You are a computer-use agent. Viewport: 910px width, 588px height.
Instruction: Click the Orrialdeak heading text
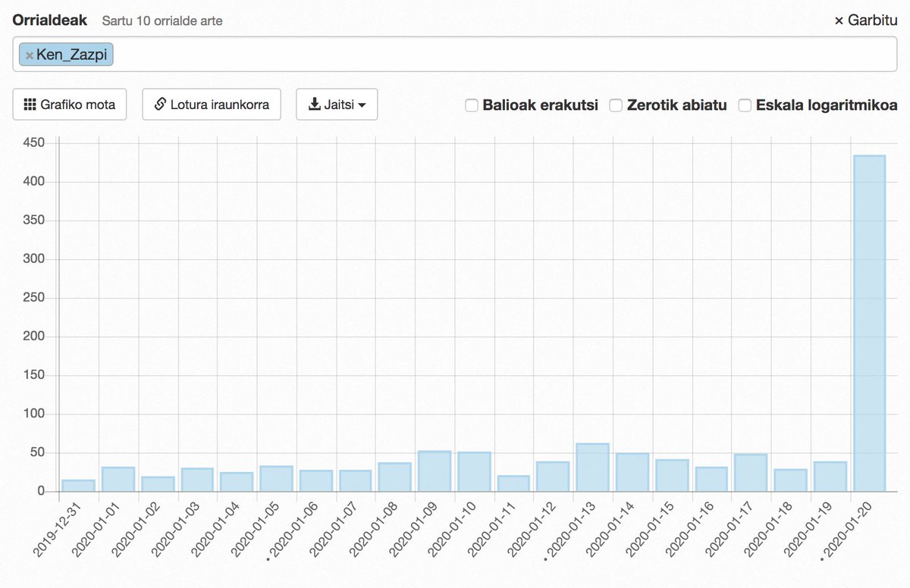click(50, 20)
